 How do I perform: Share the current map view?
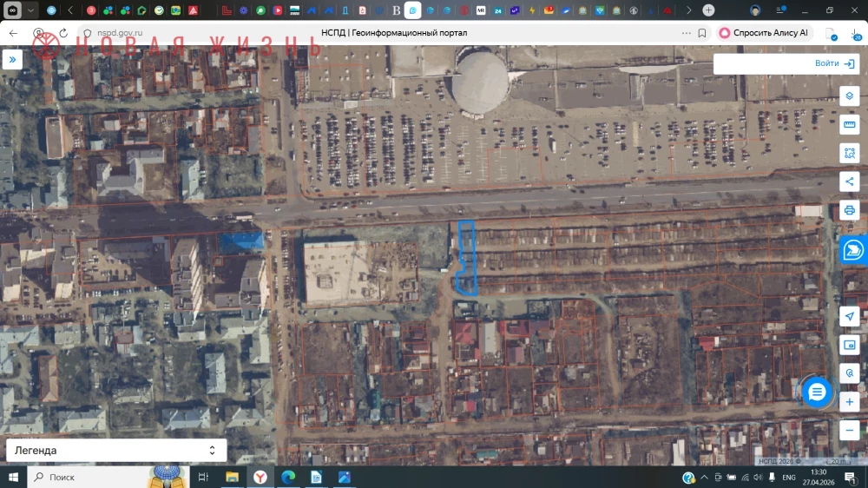click(x=849, y=181)
